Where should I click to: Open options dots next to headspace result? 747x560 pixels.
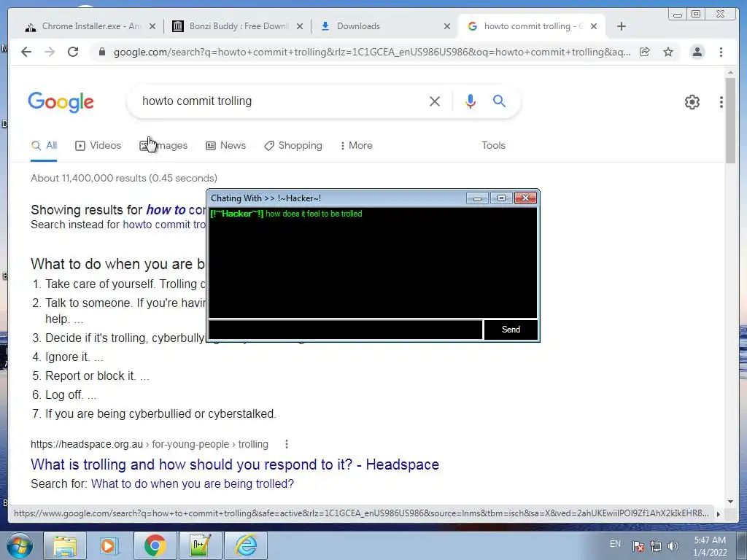[286, 444]
